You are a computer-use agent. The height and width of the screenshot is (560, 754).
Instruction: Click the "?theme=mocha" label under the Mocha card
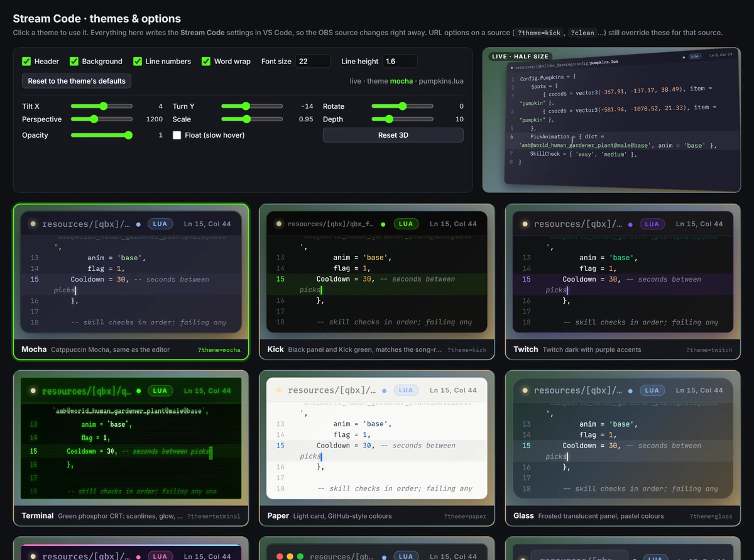[x=219, y=350]
